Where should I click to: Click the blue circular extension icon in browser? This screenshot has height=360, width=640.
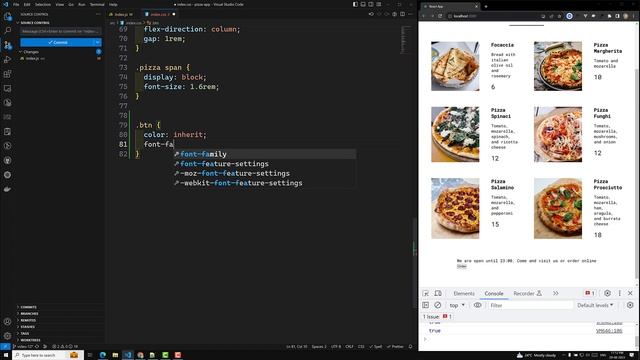pyautogui.click(x=569, y=16)
